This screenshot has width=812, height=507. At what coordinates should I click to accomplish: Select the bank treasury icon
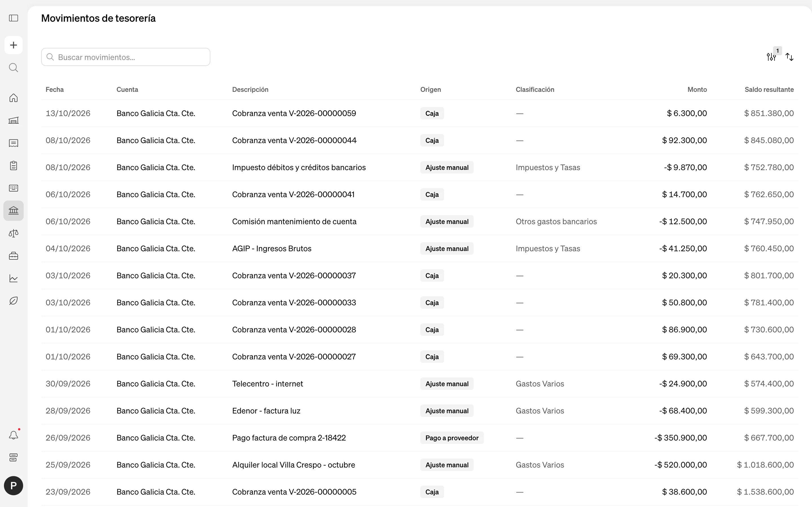coord(14,211)
